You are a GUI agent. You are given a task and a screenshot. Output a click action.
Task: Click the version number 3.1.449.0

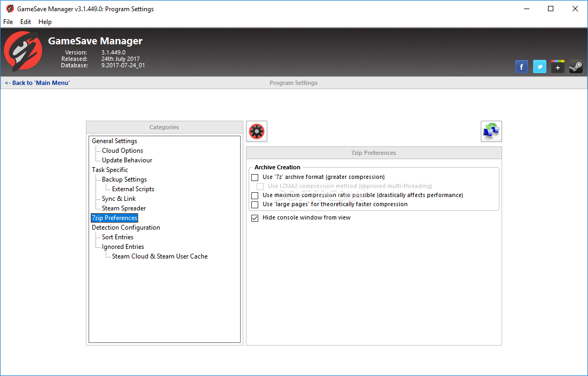113,52
